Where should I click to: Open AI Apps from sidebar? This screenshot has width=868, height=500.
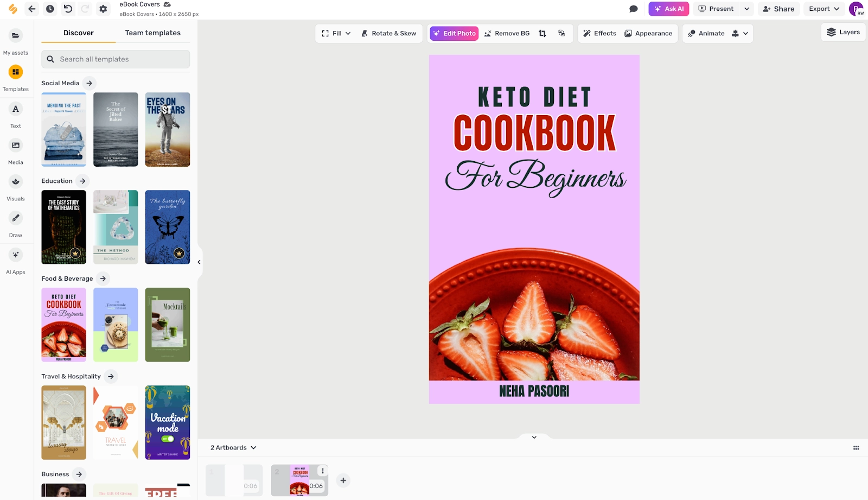(16, 255)
